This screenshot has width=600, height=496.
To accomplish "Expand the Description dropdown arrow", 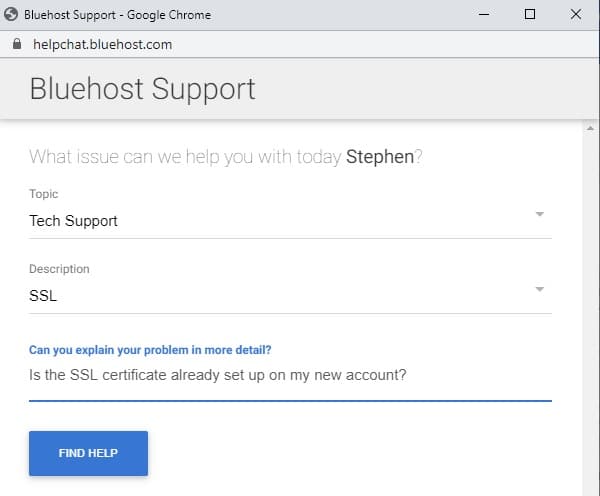I will pyautogui.click(x=540, y=289).
